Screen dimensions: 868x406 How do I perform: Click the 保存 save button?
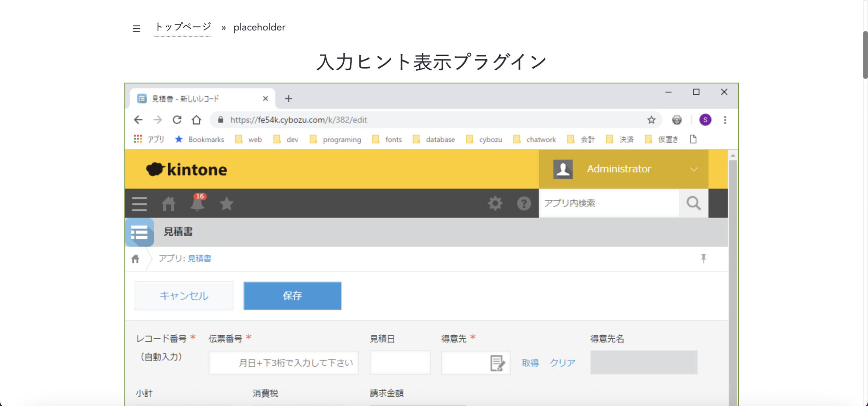[x=292, y=296]
